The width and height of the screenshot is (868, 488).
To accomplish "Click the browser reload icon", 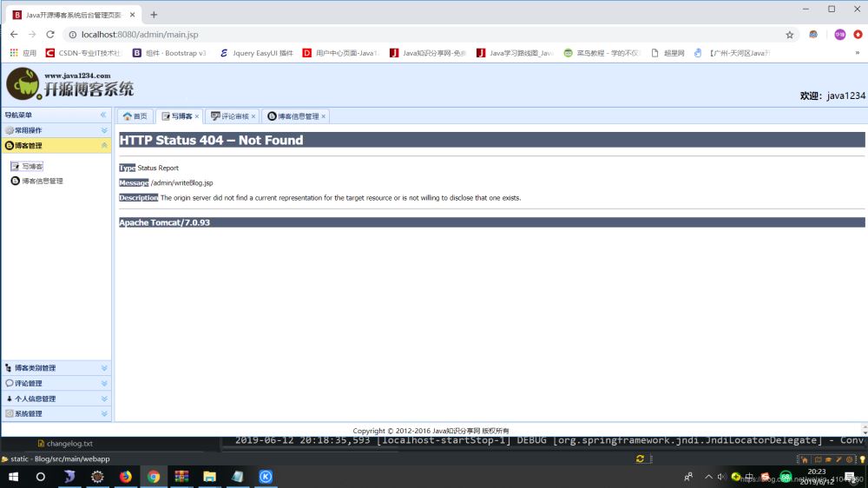I will [x=50, y=35].
